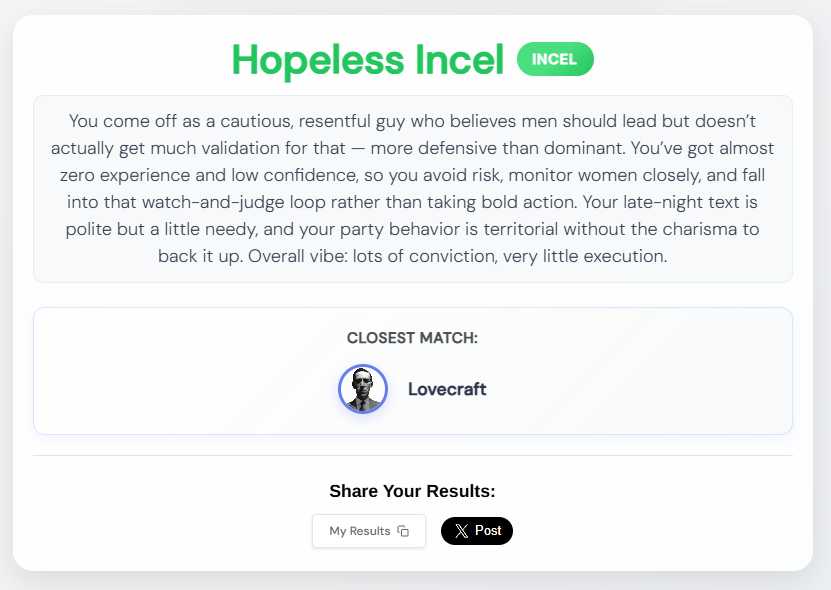Click the green INCEL badge

pos(555,59)
